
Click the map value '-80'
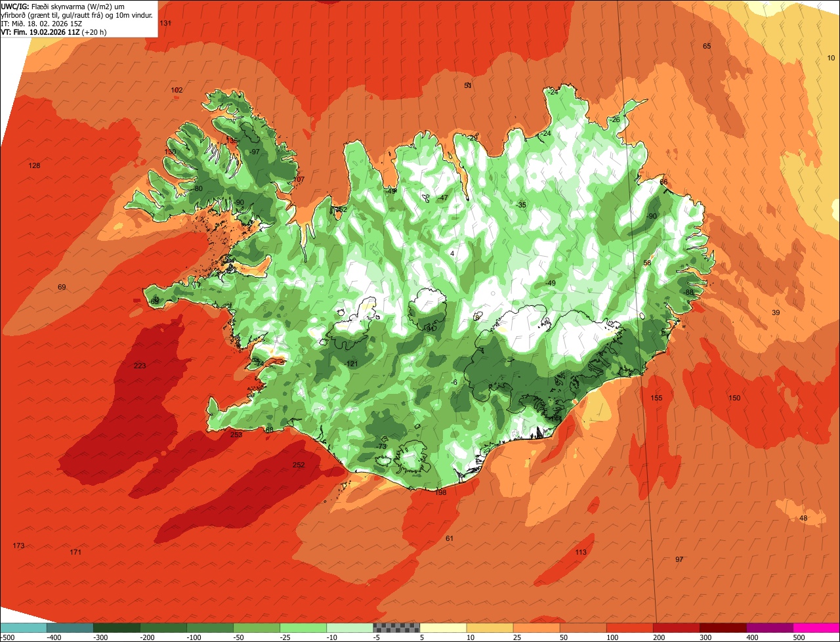pyautogui.click(x=197, y=188)
